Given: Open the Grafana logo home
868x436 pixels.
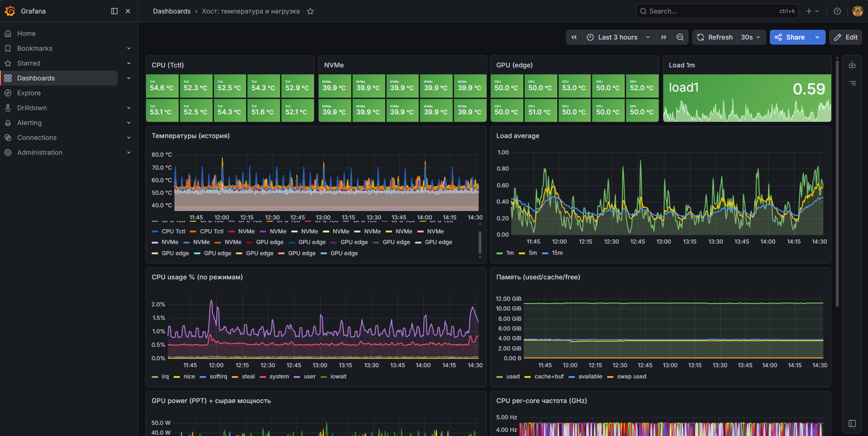Looking at the screenshot, I should [10, 11].
